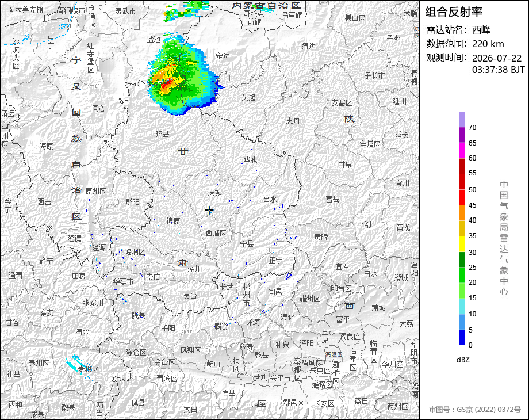Click the 中国气象局雷达气象中心 vertical text
This screenshot has height=420, width=529.
504,238
